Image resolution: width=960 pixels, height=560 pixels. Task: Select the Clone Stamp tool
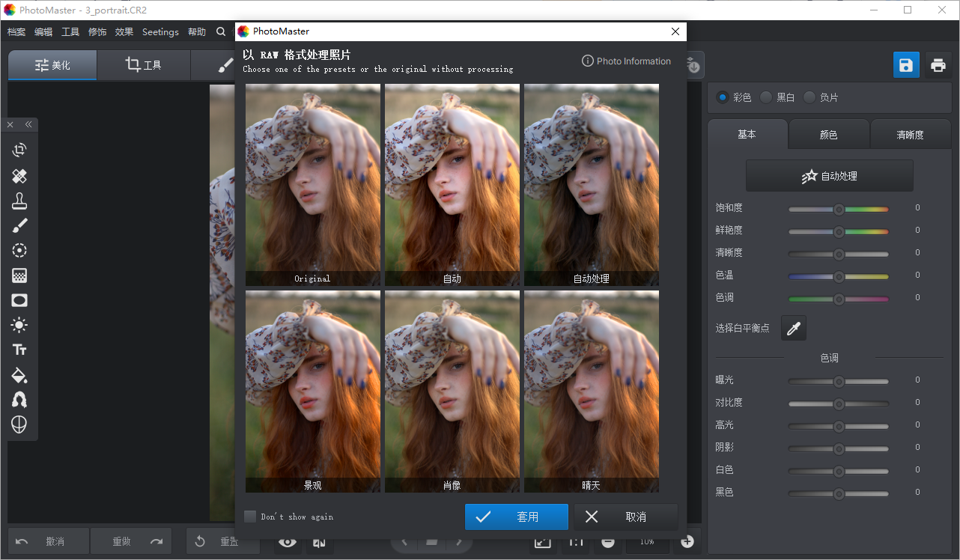pos(19,201)
